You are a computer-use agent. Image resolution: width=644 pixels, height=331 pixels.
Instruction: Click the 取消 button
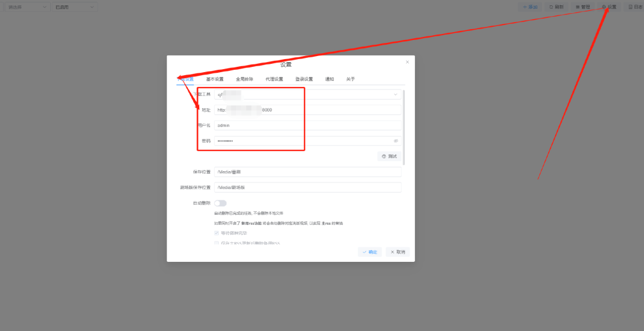pos(398,252)
